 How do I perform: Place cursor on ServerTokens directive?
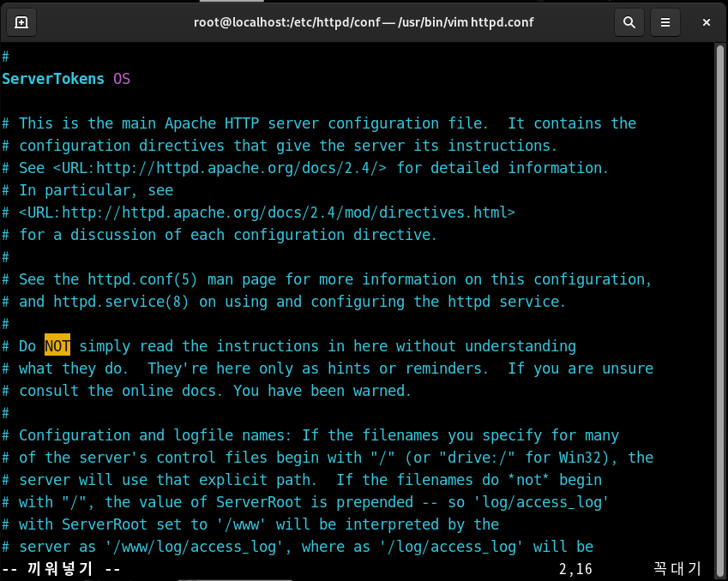pyautogui.click(x=53, y=79)
